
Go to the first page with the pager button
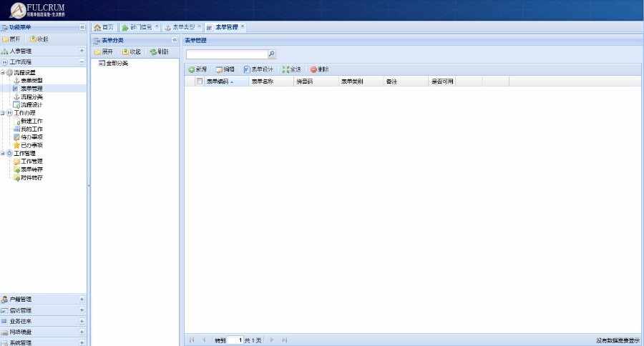192,340
